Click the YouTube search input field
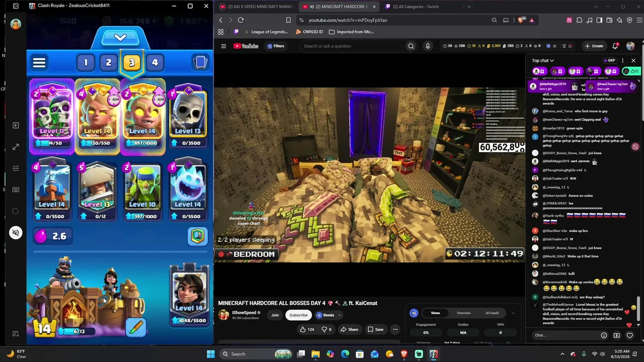Viewport: 644px width, 362px height. click(352, 46)
